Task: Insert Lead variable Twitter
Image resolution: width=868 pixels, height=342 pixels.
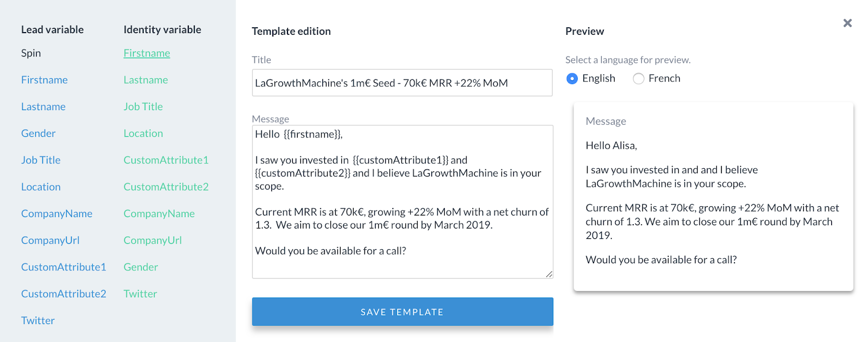Action: click(x=38, y=320)
